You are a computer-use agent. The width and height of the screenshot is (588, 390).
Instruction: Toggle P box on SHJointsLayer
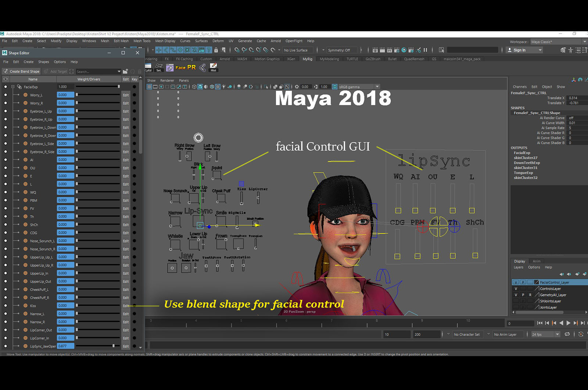pos(523,301)
